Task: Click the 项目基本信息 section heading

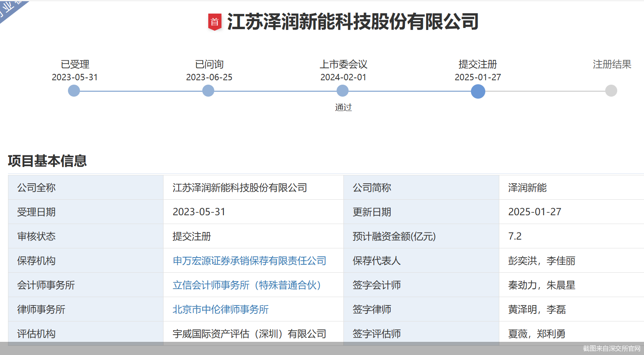Action: (x=47, y=161)
